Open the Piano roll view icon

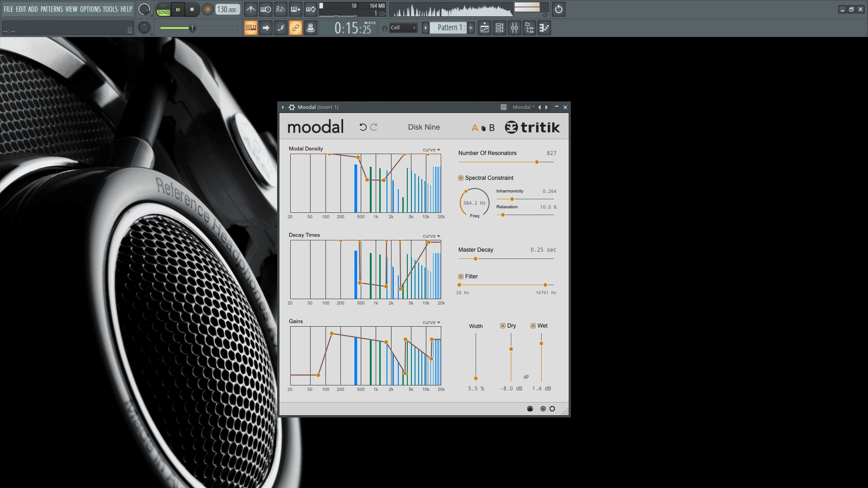click(544, 28)
